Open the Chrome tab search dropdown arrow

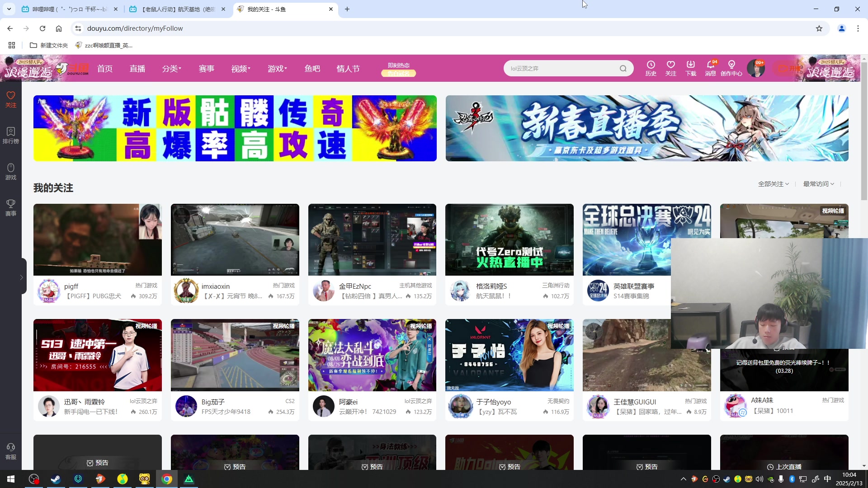pos(9,9)
